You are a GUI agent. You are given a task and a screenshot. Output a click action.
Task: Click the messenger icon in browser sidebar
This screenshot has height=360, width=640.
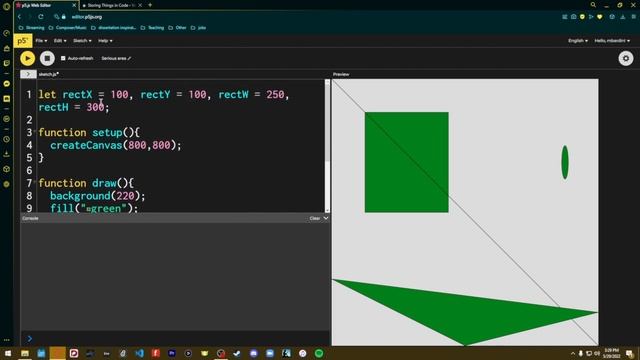7,83
